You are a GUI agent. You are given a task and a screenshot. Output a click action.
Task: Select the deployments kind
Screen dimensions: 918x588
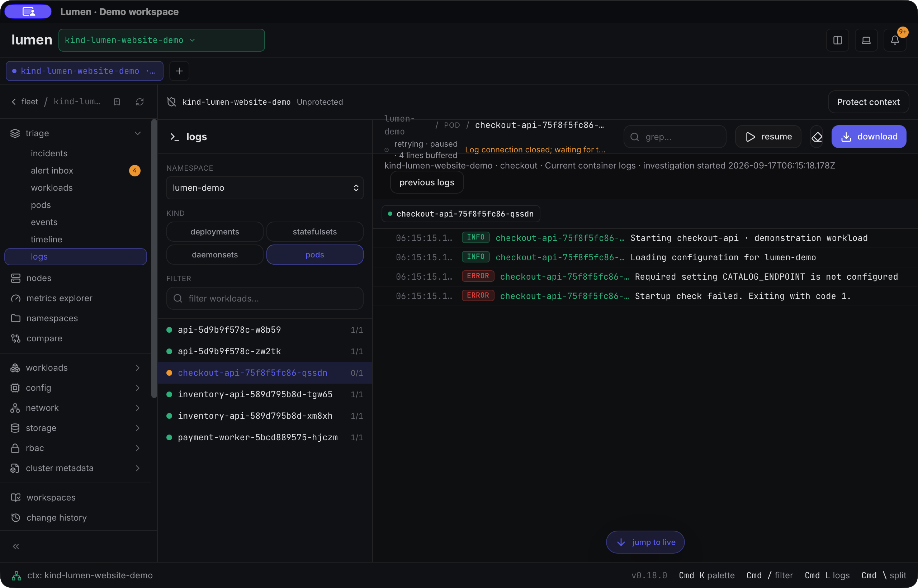point(214,232)
